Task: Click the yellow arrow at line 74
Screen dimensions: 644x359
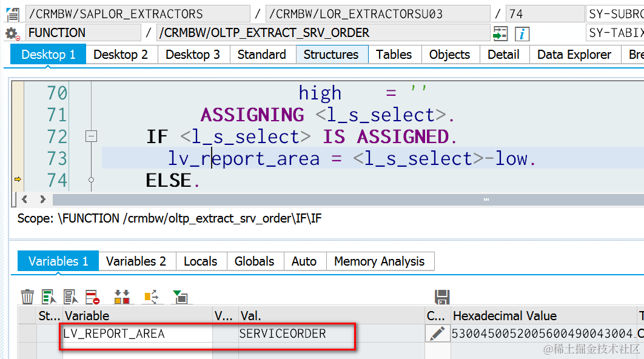Action: tap(18, 179)
